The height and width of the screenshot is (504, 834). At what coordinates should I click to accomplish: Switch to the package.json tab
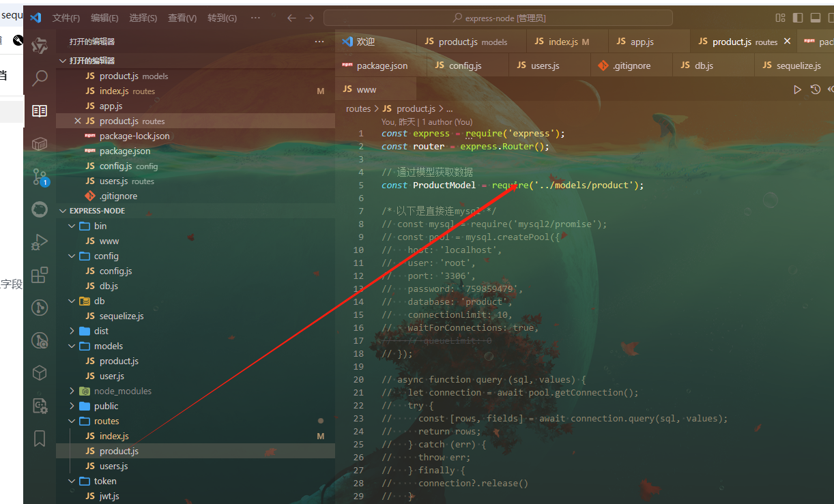(382, 65)
